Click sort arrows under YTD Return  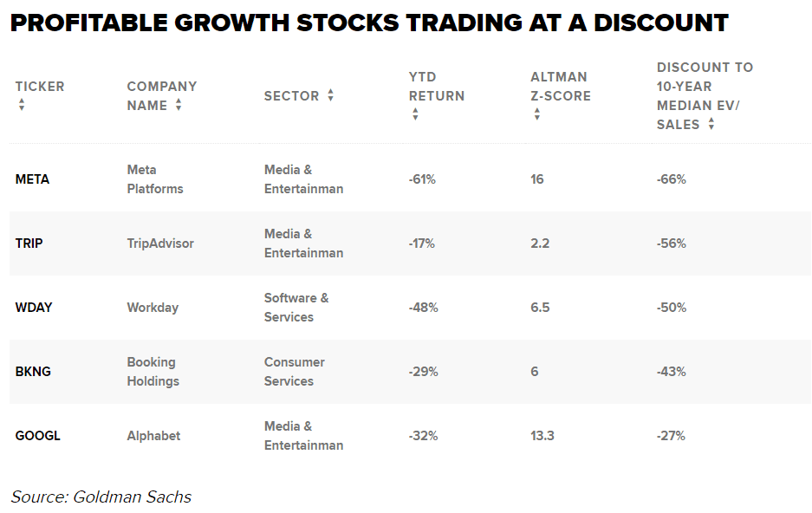415,114
